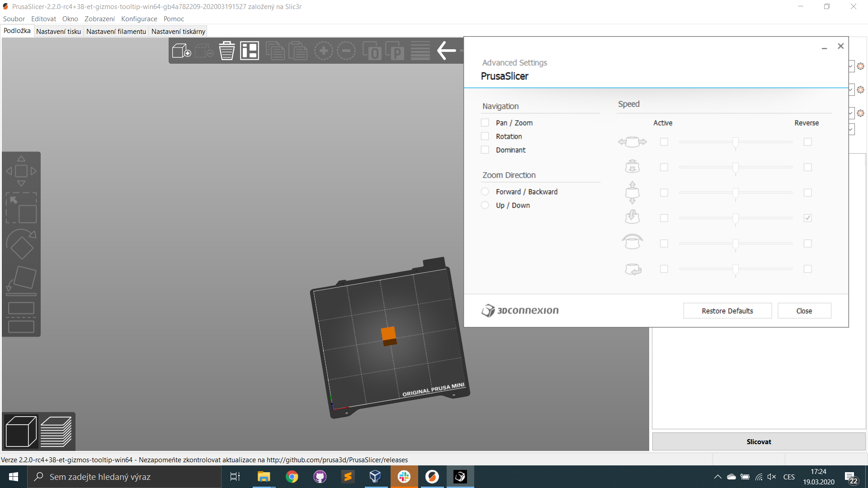Image resolution: width=868 pixels, height=488 pixels.
Task: Select the Place on face tool
Action: pyautogui.click(x=21, y=279)
